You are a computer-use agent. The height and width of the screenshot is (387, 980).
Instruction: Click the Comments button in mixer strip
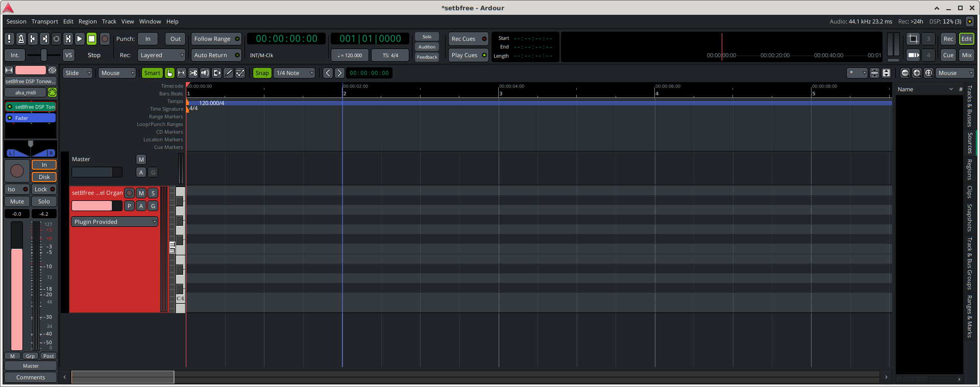tap(31, 377)
